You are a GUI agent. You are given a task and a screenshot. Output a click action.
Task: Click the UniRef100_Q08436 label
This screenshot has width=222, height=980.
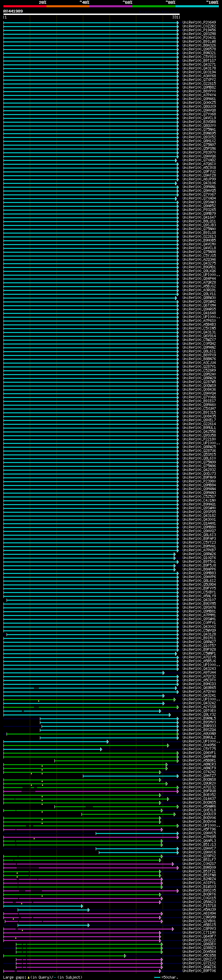click(199, 390)
